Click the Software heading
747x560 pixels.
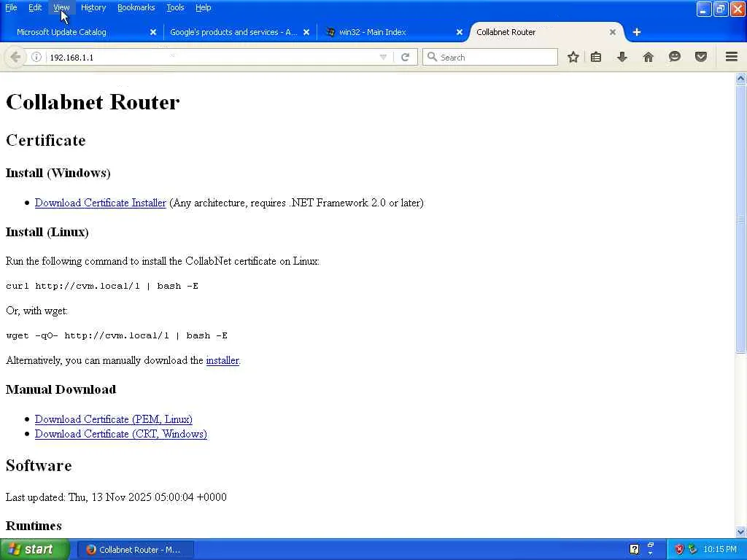(x=39, y=466)
